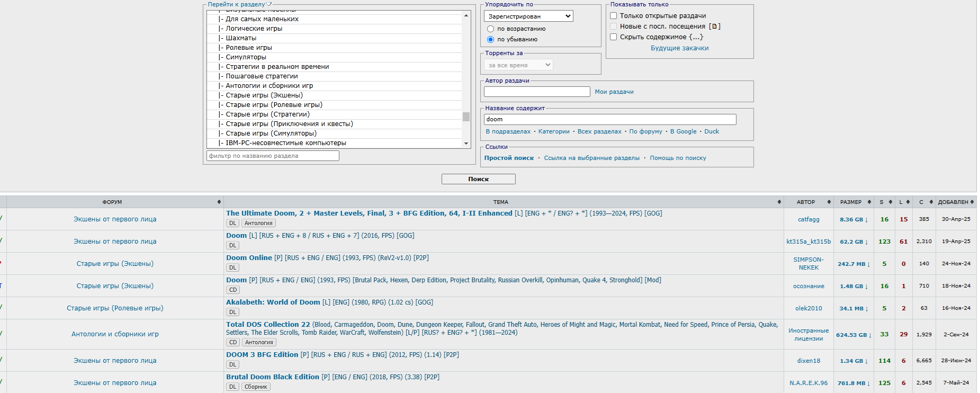Download the 62.2 GB torrent
The image size is (980, 393).
pos(853,242)
